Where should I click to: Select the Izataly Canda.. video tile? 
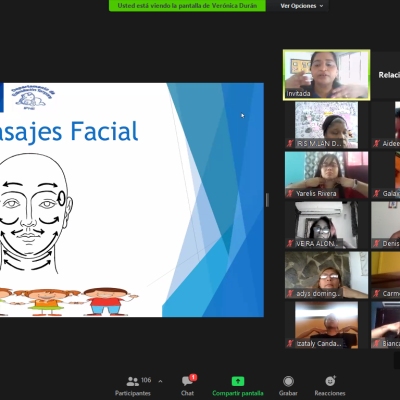coord(326,325)
